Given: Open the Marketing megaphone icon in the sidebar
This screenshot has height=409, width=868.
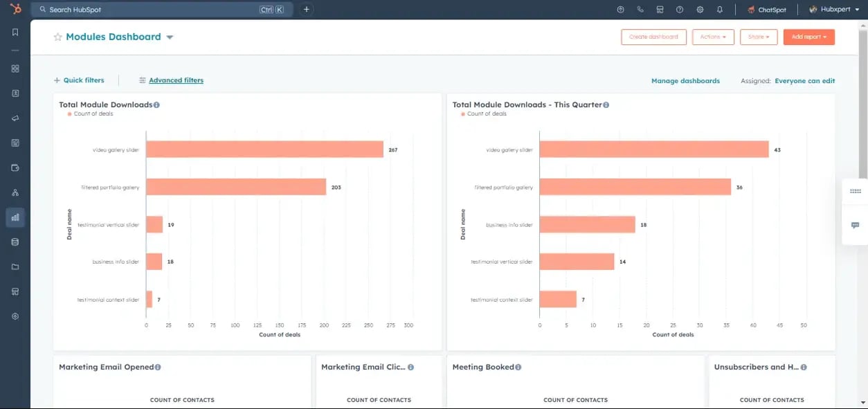Looking at the screenshot, I should (15, 118).
